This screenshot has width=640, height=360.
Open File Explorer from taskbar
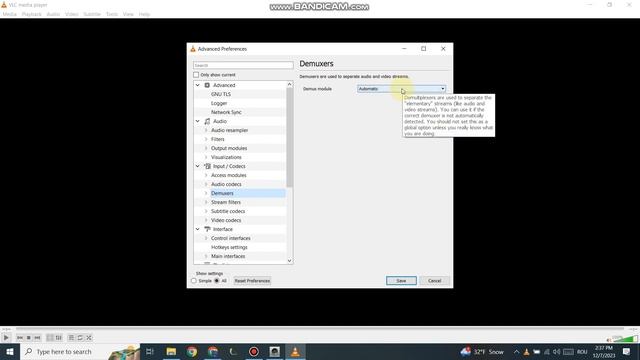(x=171, y=351)
